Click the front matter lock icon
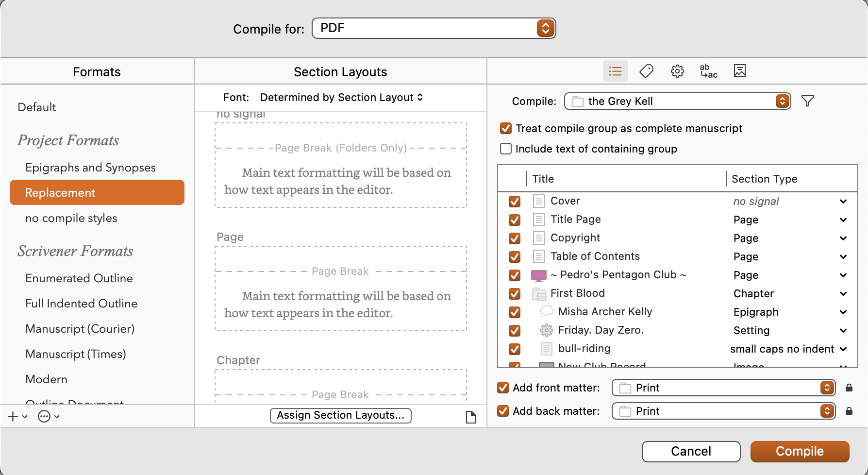 849,388
